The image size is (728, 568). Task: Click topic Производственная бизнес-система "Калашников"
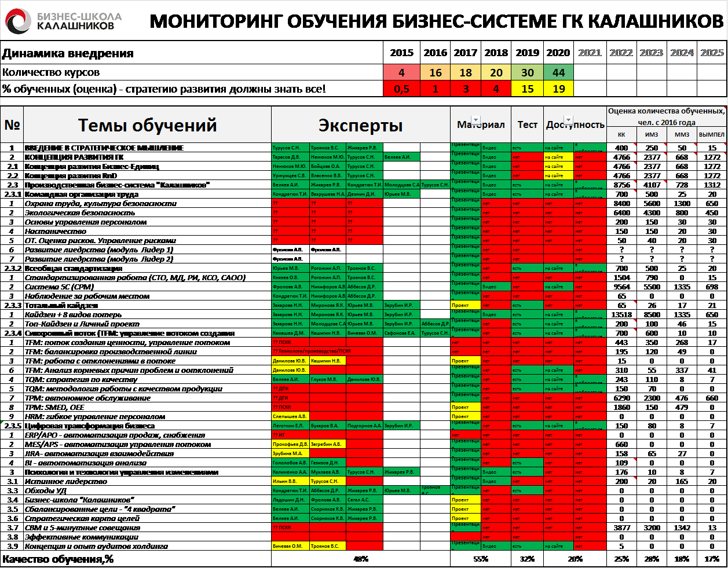tap(117, 185)
